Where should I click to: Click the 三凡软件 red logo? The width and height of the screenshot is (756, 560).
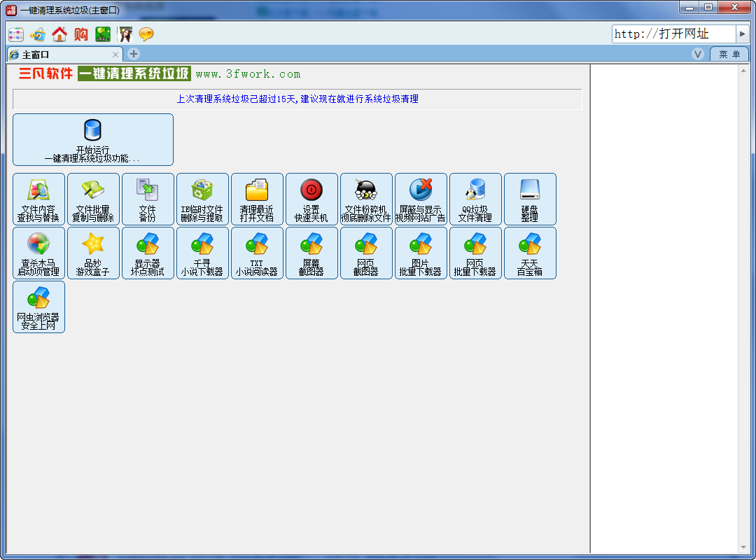coord(45,73)
